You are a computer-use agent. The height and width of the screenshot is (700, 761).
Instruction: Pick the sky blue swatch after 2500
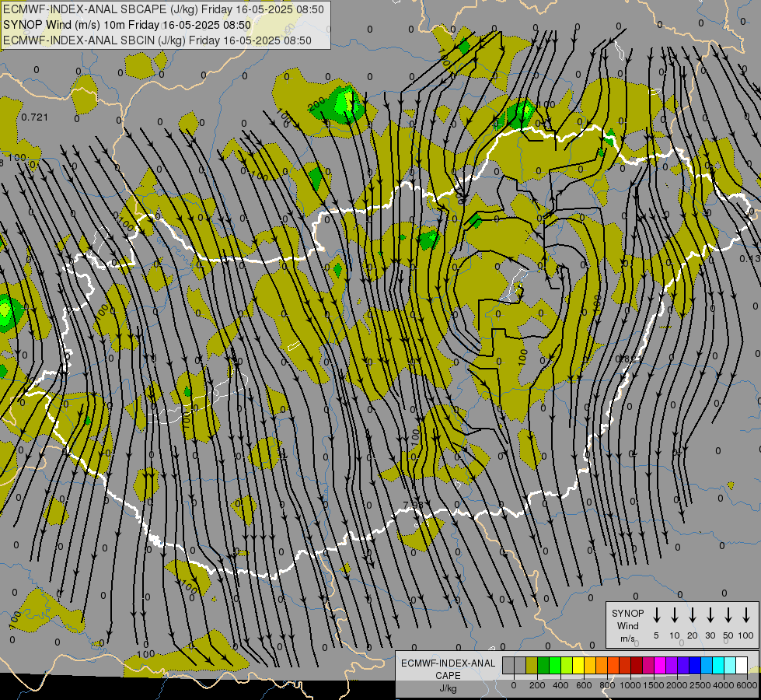707,665
